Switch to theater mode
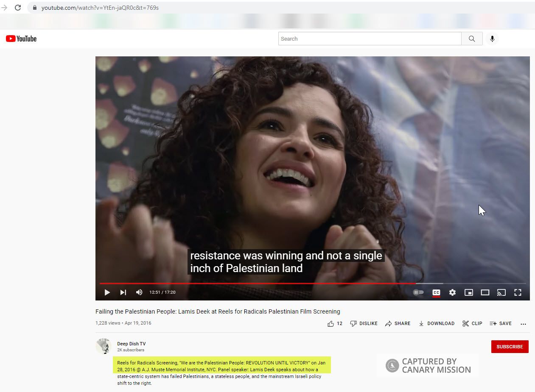The height and width of the screenshot is (392, 535). coord(485,292)
